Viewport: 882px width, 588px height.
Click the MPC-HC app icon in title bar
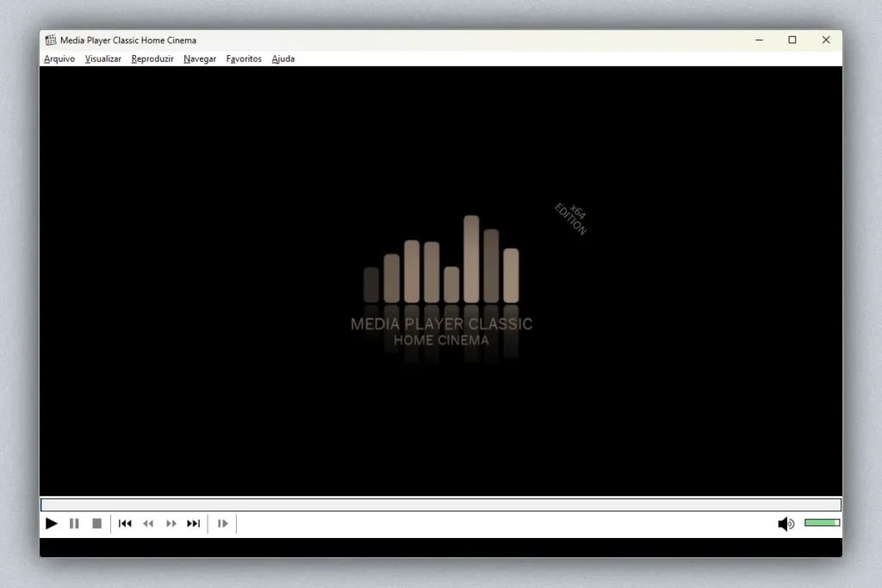(x=51, y=40)
